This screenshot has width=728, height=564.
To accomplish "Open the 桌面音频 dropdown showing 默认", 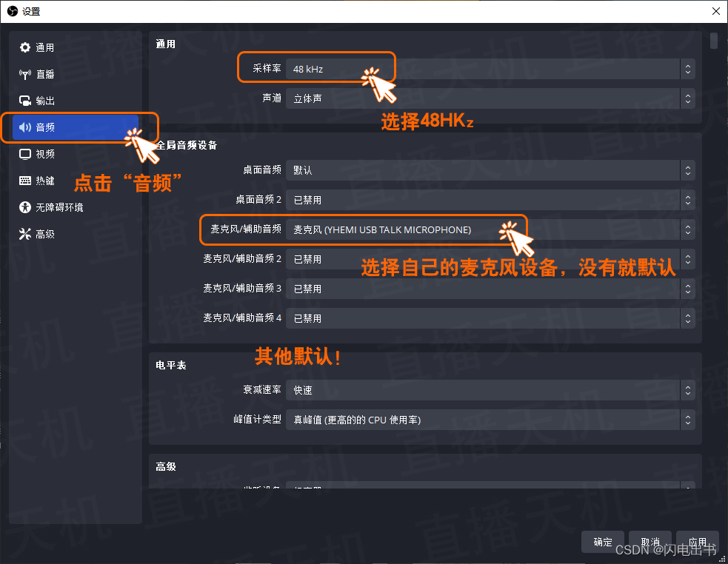I will pyautogui.click(x=490, y=170).
